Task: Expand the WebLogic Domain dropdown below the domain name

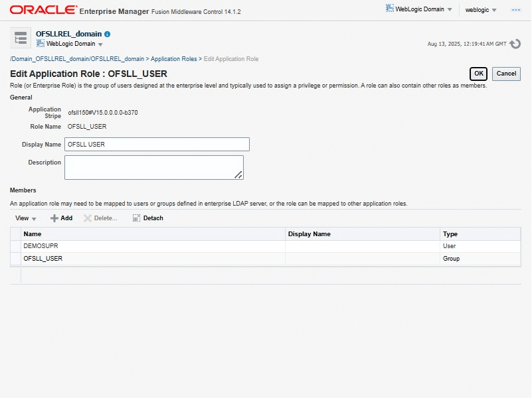Action: coord(100,44)
